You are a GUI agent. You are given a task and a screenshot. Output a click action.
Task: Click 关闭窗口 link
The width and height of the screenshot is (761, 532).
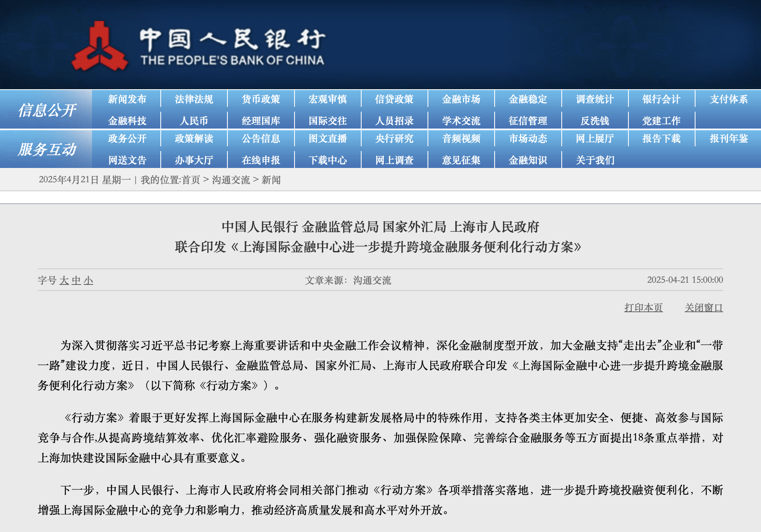coord(704,308)
